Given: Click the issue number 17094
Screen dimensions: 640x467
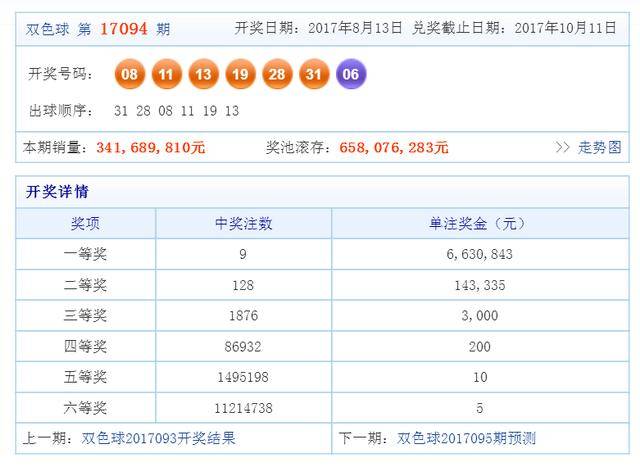Looking at the screenshot, I should coord(124,29).
